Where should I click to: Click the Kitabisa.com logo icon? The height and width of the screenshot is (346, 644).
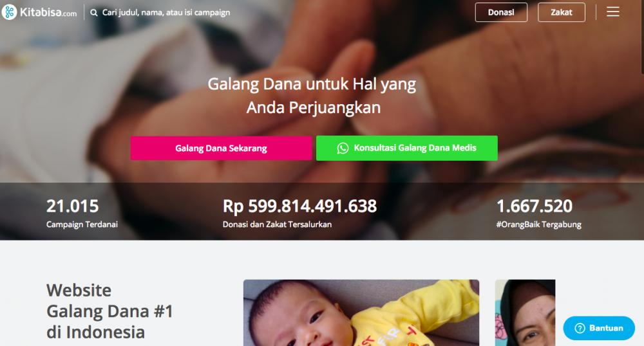(9, 12)
